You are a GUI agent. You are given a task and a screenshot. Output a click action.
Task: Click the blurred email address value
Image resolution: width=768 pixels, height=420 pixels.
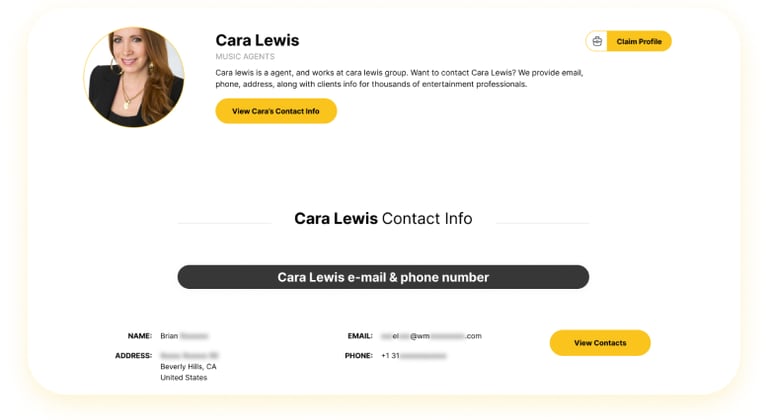(431, 336)
